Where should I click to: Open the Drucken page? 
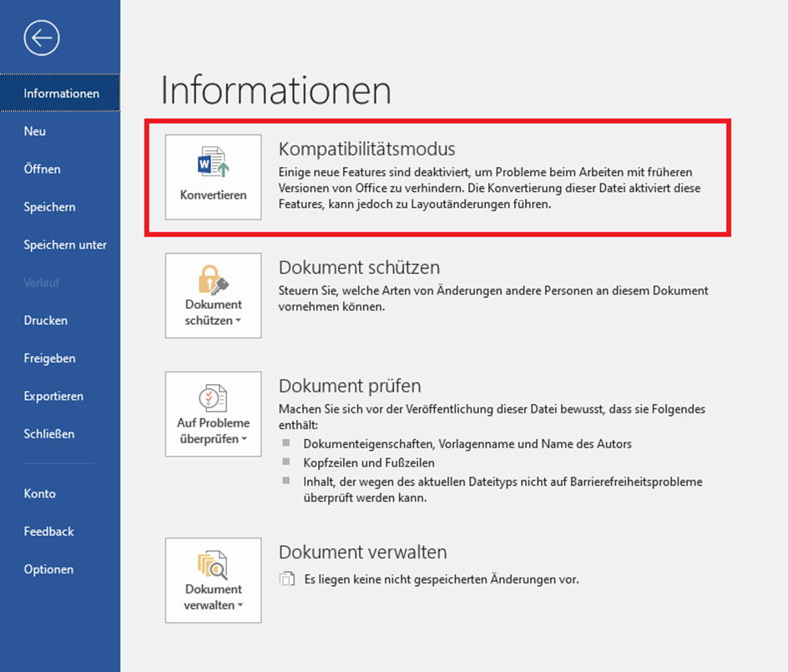click(45, 321)
